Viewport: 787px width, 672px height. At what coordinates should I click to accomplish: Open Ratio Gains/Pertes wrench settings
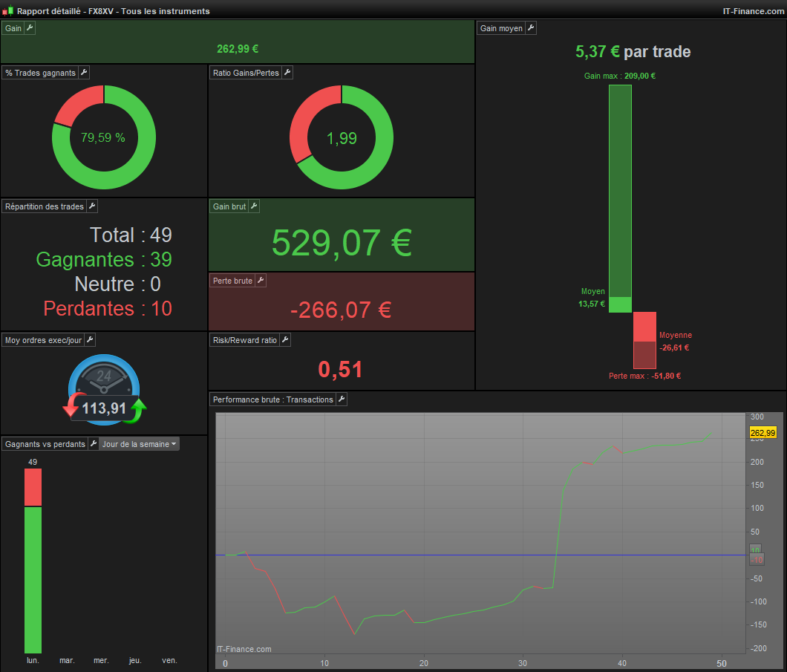(x=287, y=73)
